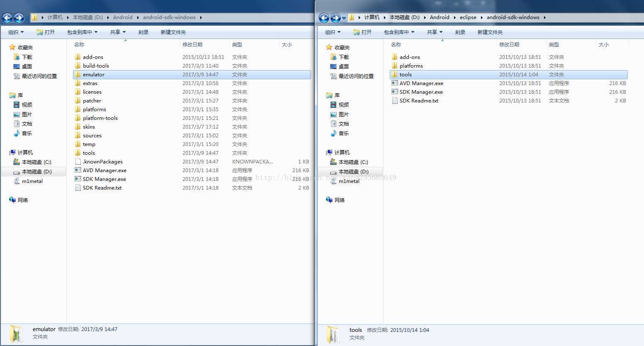Click 收藏夹 star icon in left sidebar
644x346 pixels.
[x=12, y=47]
